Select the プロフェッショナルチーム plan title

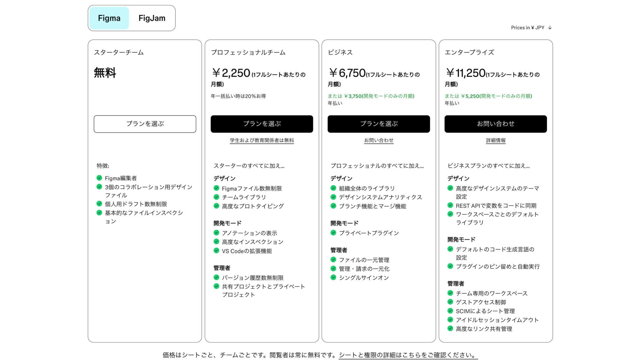[x=248, y=52]
